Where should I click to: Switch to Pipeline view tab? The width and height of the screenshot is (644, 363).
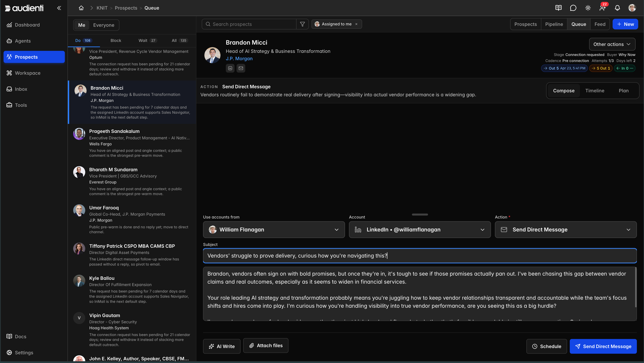554,24
